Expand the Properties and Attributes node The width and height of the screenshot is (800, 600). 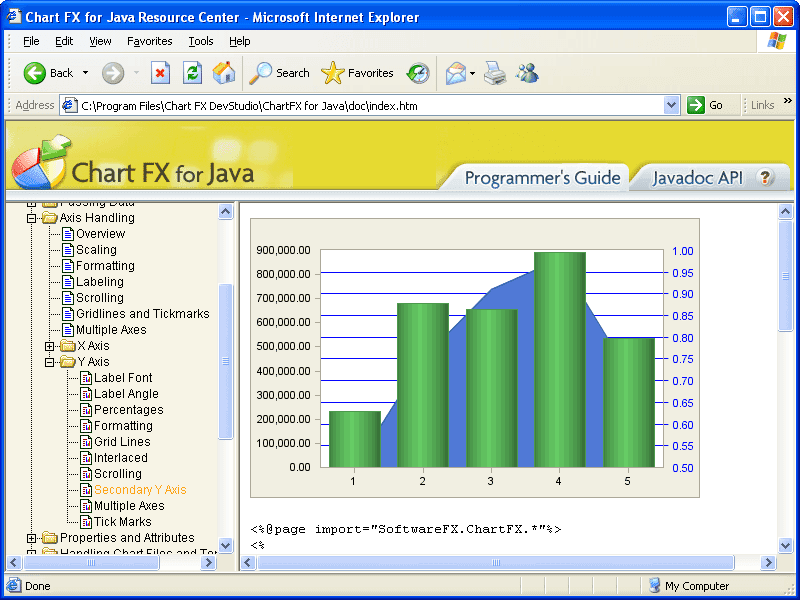tap(32, 538)
